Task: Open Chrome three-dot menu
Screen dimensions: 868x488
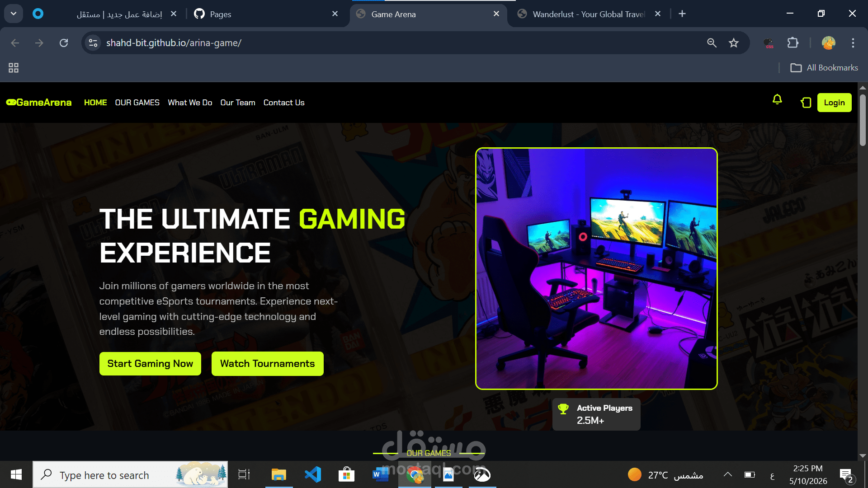Action: click(x=853, y=43)
